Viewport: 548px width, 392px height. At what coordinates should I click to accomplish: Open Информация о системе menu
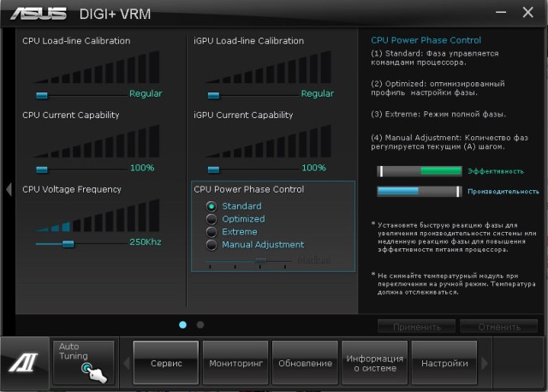click(375, 363)
